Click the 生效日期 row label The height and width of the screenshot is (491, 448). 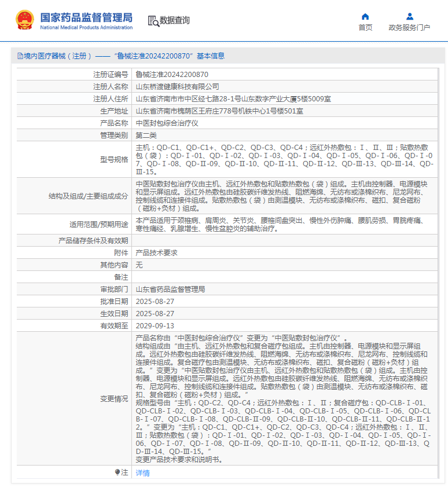[114, 314]
